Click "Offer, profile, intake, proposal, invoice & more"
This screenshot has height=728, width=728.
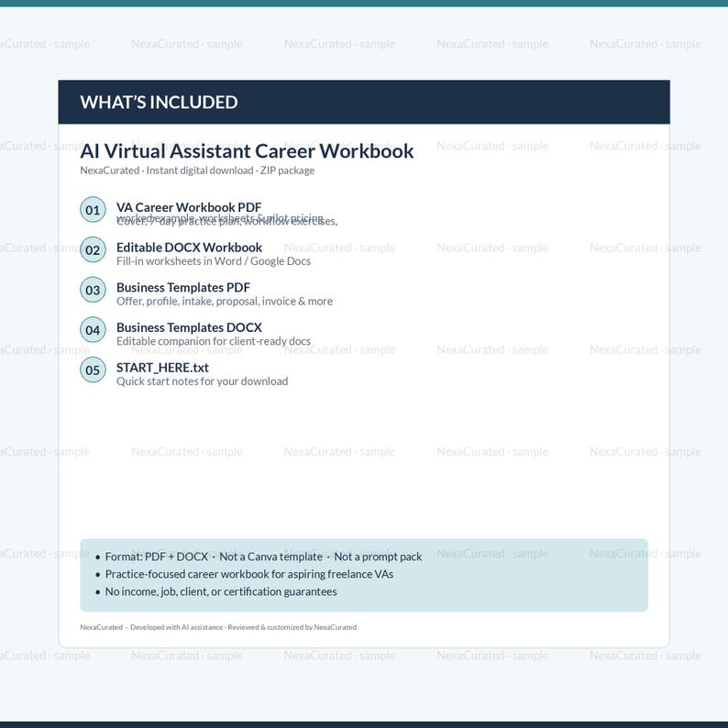225,302
